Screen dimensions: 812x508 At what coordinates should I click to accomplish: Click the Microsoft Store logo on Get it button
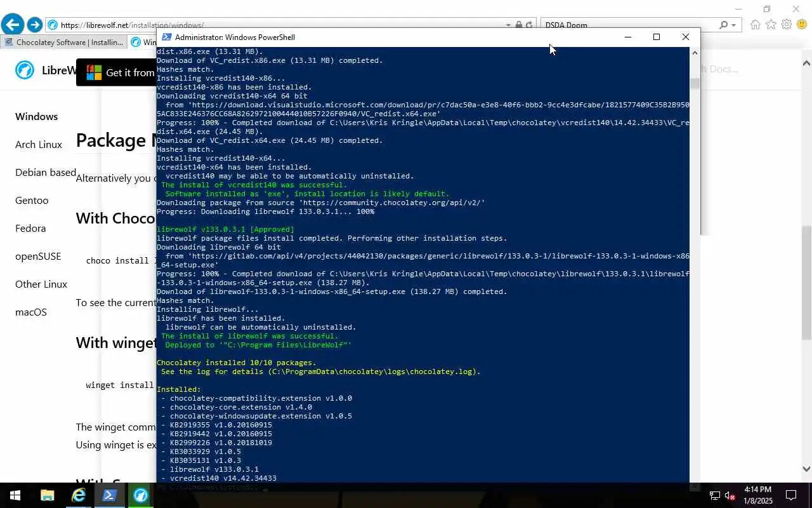(94, 72)
